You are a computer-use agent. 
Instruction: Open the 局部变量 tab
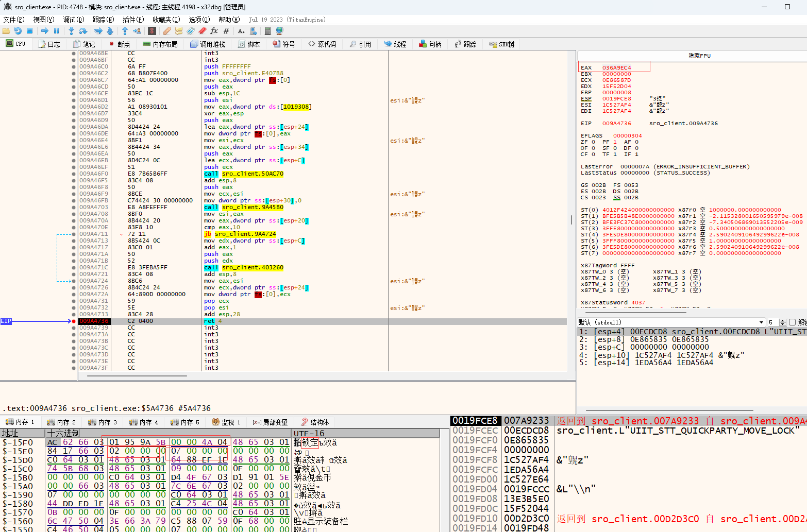pos(270,422)
